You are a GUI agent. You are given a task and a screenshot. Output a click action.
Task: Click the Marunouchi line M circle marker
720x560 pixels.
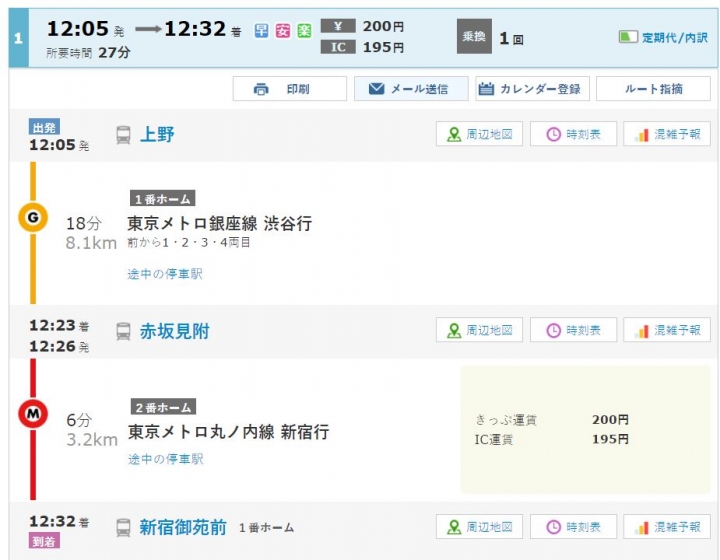[x=33, y=414]
